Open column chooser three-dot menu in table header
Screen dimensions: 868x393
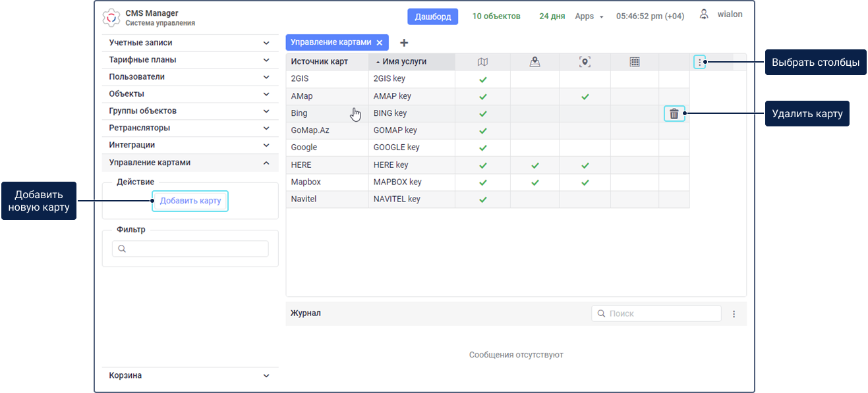click(699, 63)
